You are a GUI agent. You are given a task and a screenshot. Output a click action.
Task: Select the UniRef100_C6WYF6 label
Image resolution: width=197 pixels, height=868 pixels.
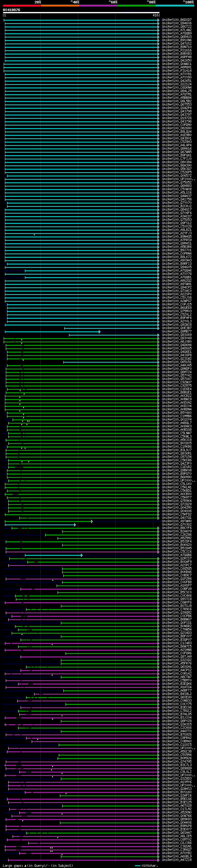coord(177,602)
